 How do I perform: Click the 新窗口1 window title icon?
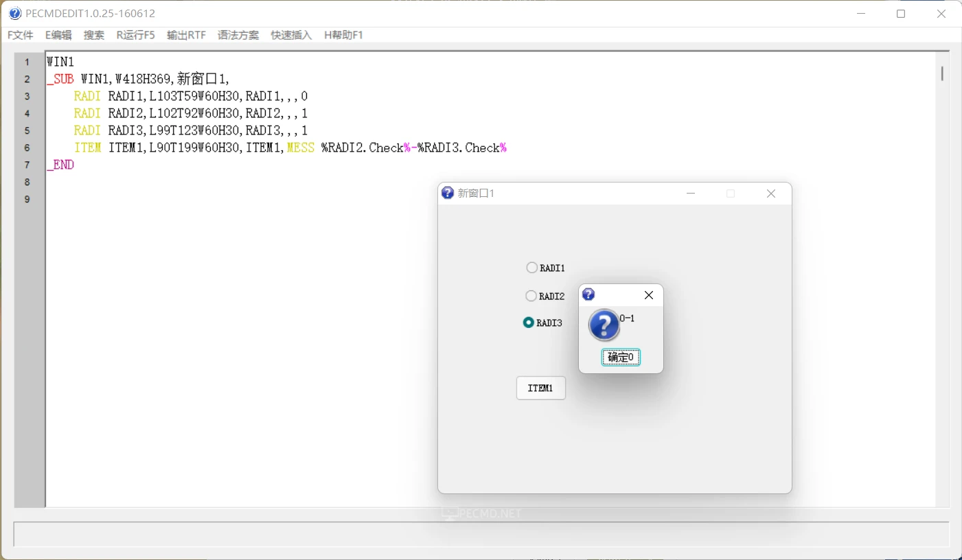click(x=448, y=193)
